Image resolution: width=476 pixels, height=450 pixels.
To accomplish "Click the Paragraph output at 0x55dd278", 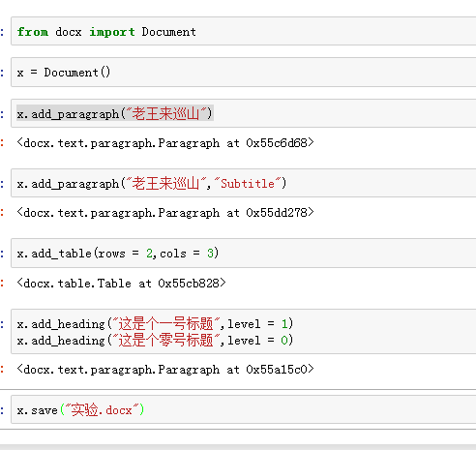I will (165, 213).
